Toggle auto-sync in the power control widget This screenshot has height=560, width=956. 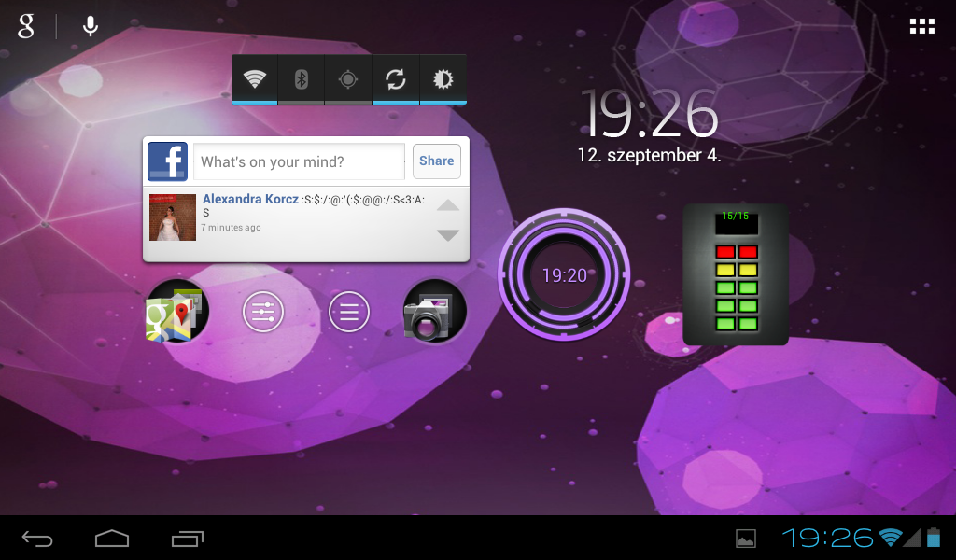(x=396, y=79)
